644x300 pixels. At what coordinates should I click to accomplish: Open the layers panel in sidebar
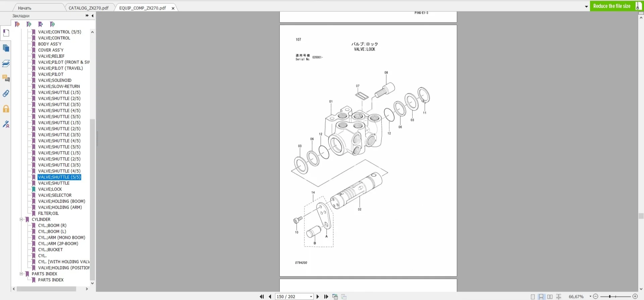point(6,63)
